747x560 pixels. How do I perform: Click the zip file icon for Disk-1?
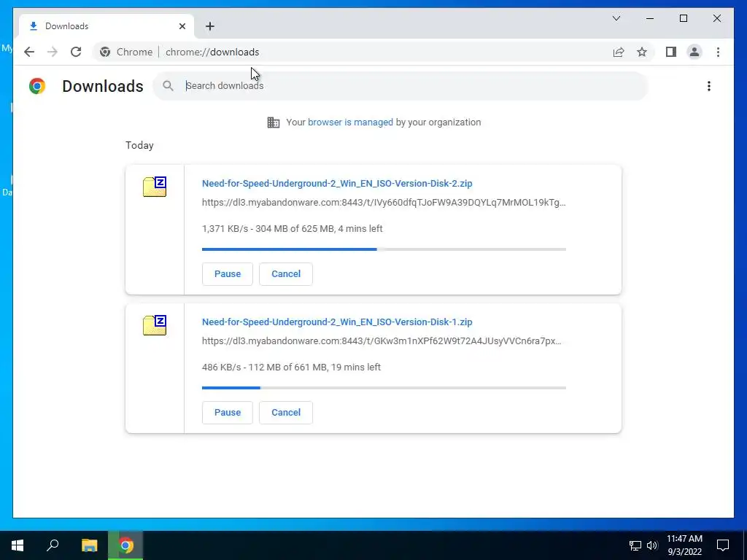pos(155,325)
